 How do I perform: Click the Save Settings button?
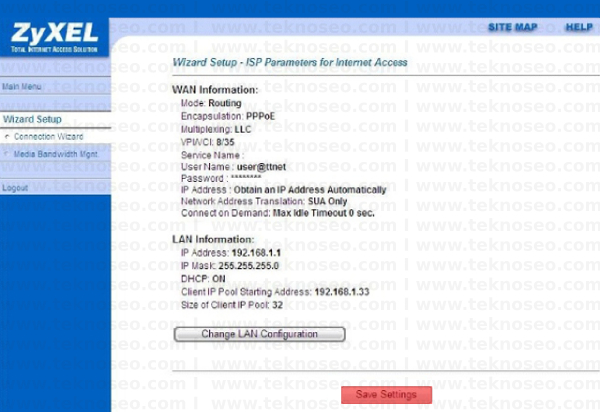pos(386,394)
